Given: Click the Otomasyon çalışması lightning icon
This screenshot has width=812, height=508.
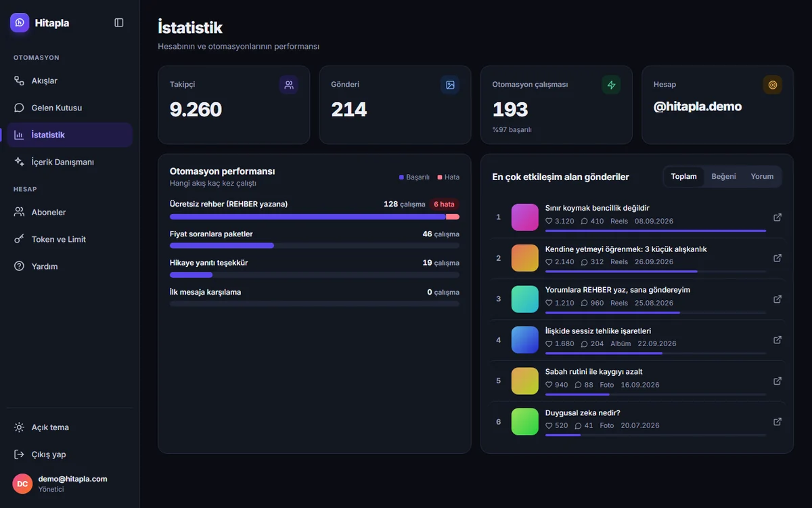Looking at the screenshot, I should [611, 85].
